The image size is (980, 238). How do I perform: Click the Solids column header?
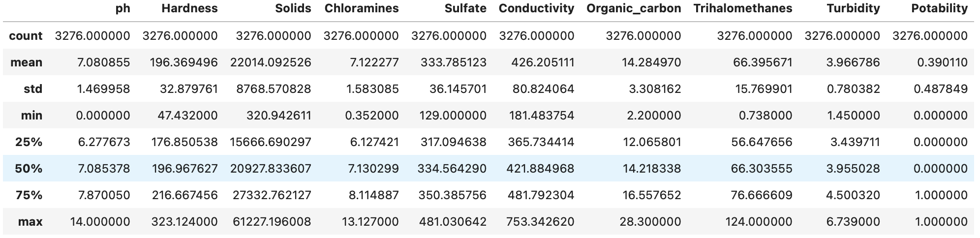293,8
